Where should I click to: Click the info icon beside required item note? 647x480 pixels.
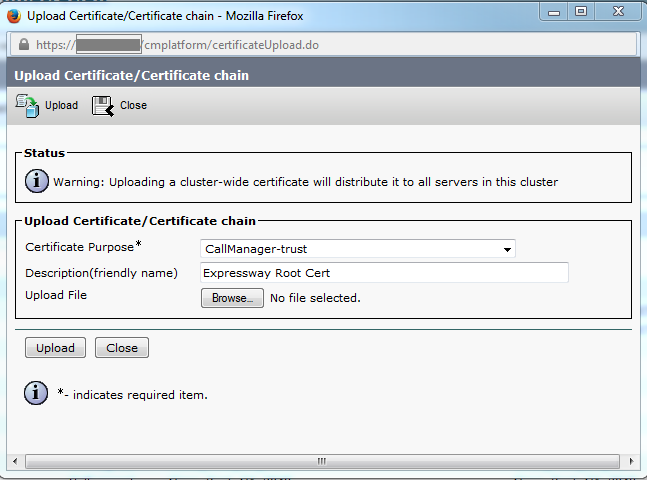tap(36, 393)
